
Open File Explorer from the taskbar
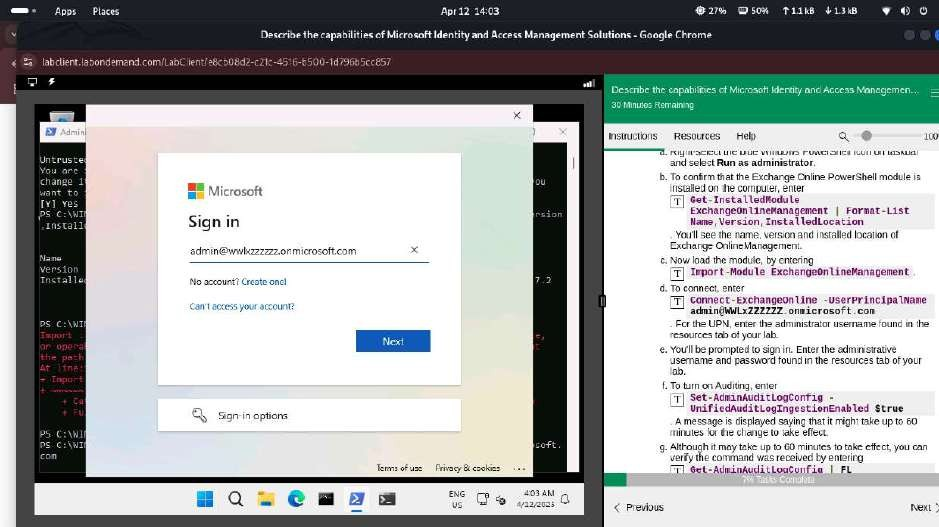[266, 498]
